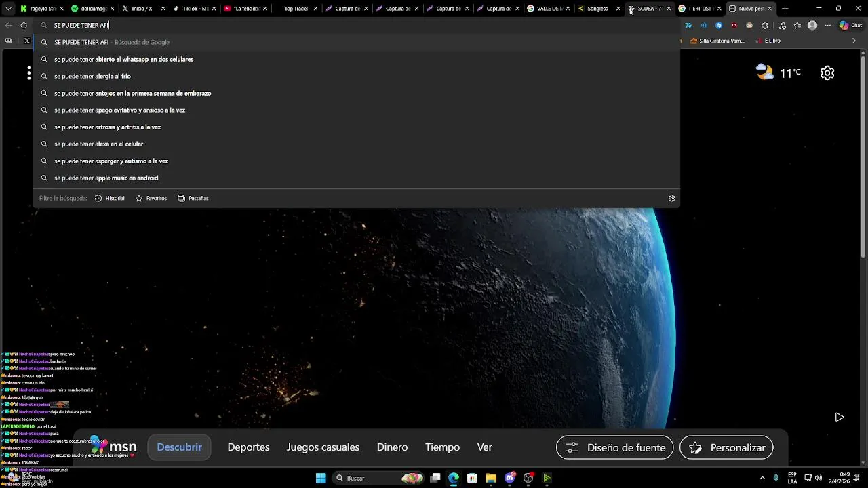Select suggestion 'artrosis y artritis a la vez'
Screen dimensions: 868x488
pyautogui.click(x=357, y=127)
